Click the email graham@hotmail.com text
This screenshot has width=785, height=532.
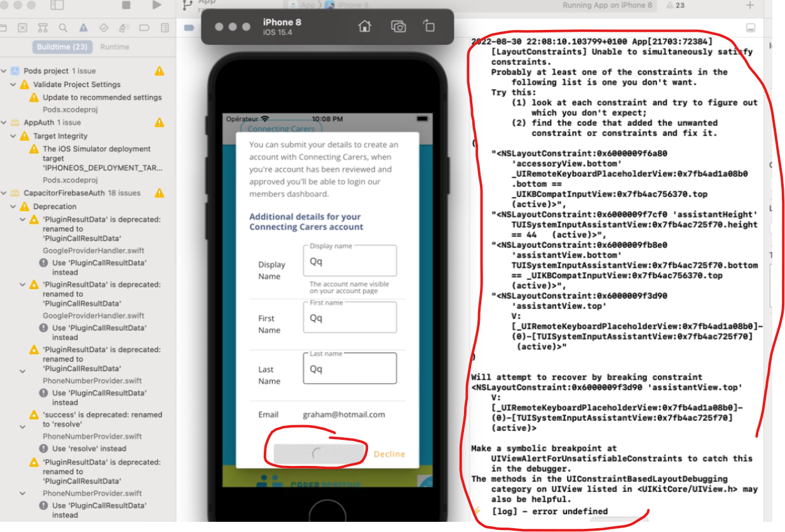coord(344,414)
